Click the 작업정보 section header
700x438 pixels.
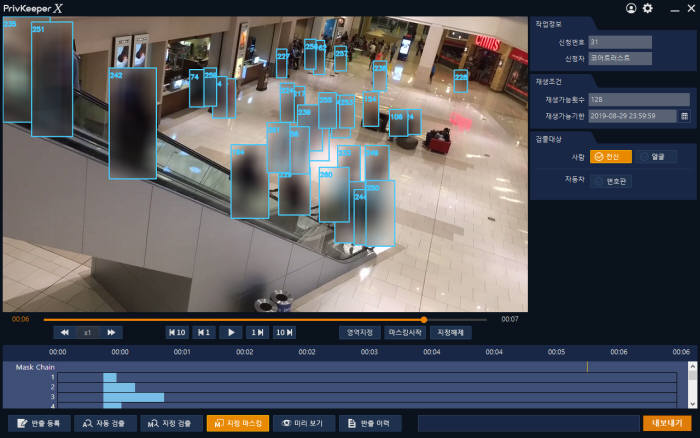[548, 24]
